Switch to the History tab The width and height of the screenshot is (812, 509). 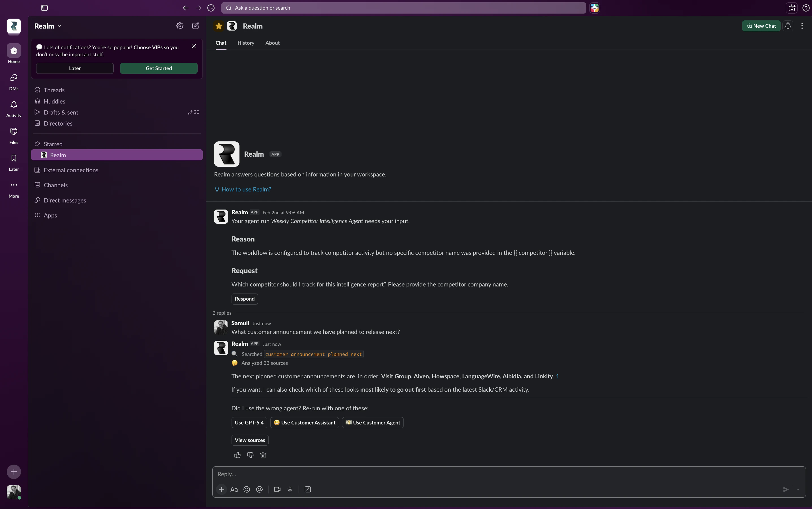(246, 43)
